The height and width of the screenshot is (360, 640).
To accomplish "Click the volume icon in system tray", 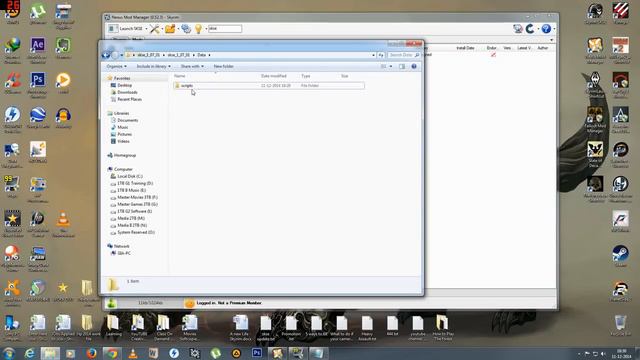I will (603, 354).
